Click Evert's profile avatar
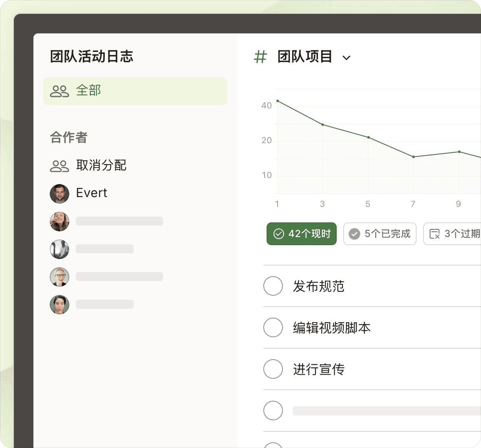This screenshot has width=481, height=448. coord(60,193)
